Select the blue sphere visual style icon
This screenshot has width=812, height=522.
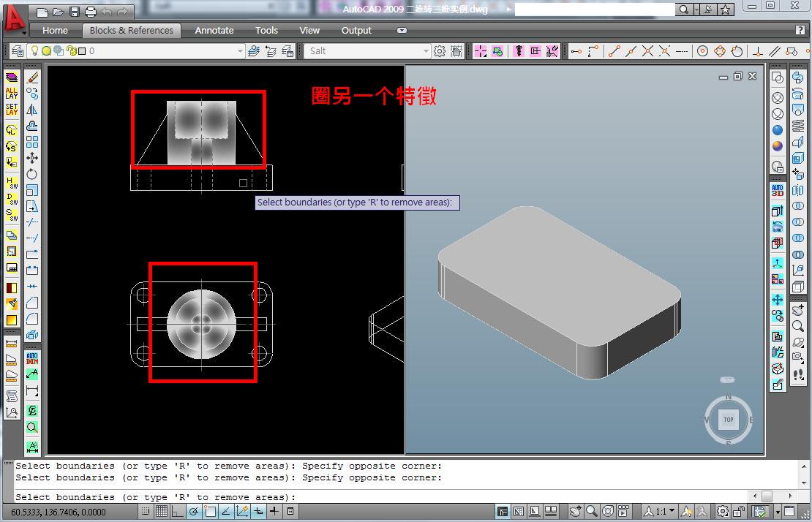[x=778, y=130]
